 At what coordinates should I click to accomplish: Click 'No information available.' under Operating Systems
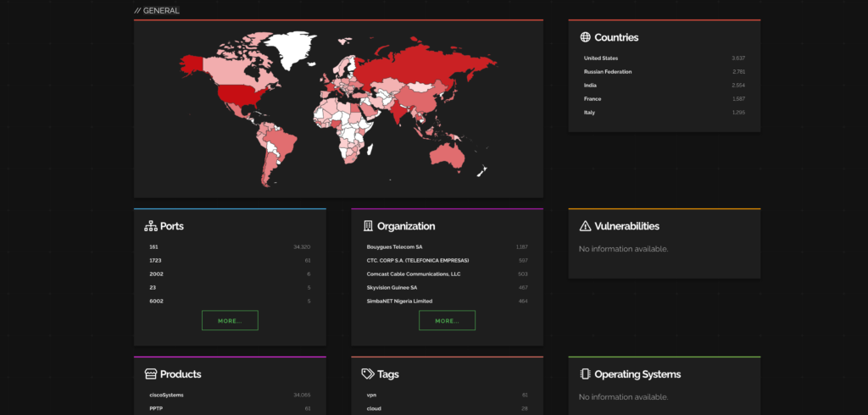click(x=623, y=396)
